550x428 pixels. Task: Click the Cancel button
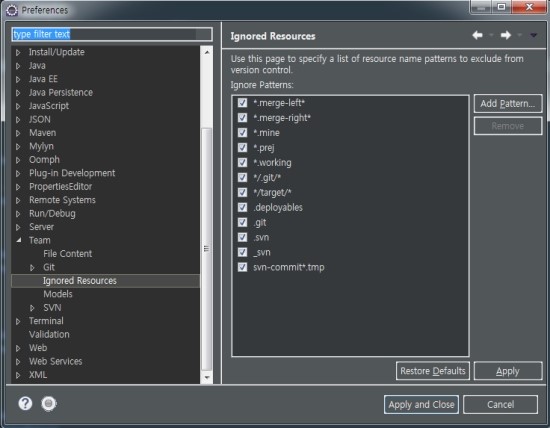pyautogui.click(x=501, y=404)
